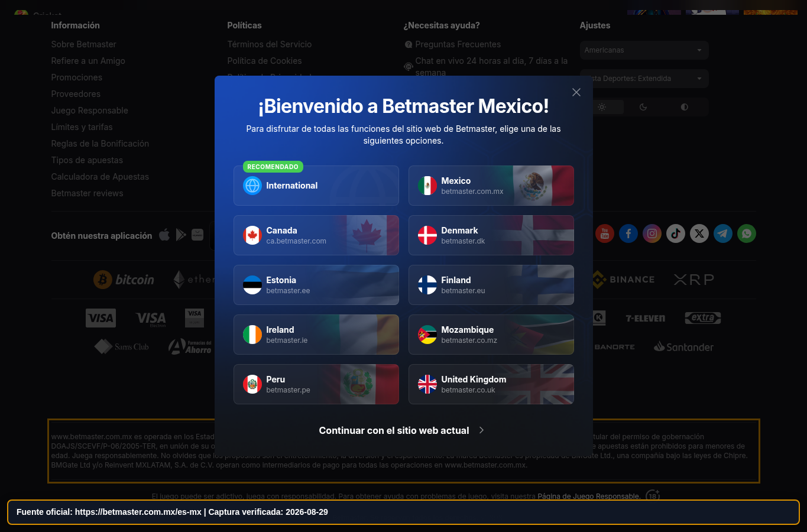Viewport: 807px width, 532px height.
Task: Click the Binance logo
Action: point(623,280)
